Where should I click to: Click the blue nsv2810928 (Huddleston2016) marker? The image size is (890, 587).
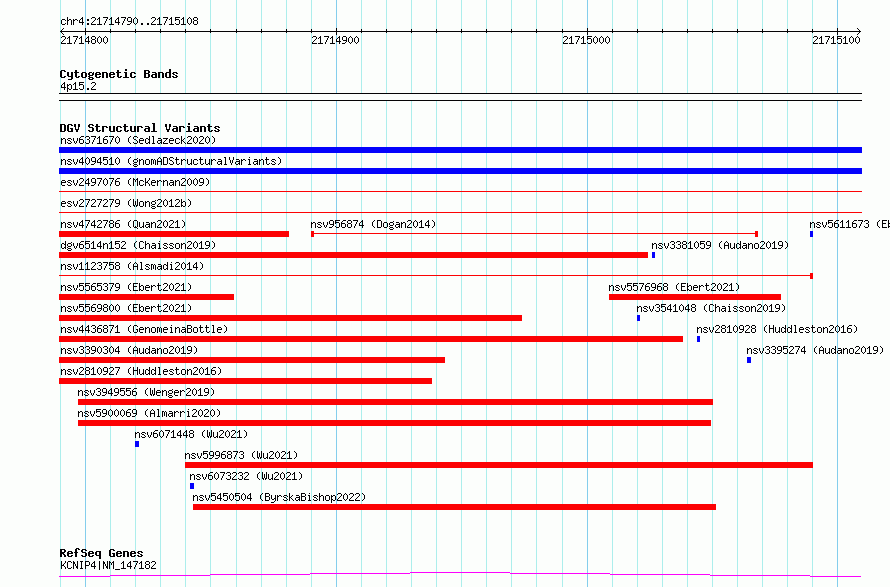pyautogui.click(x=698, y=339)
